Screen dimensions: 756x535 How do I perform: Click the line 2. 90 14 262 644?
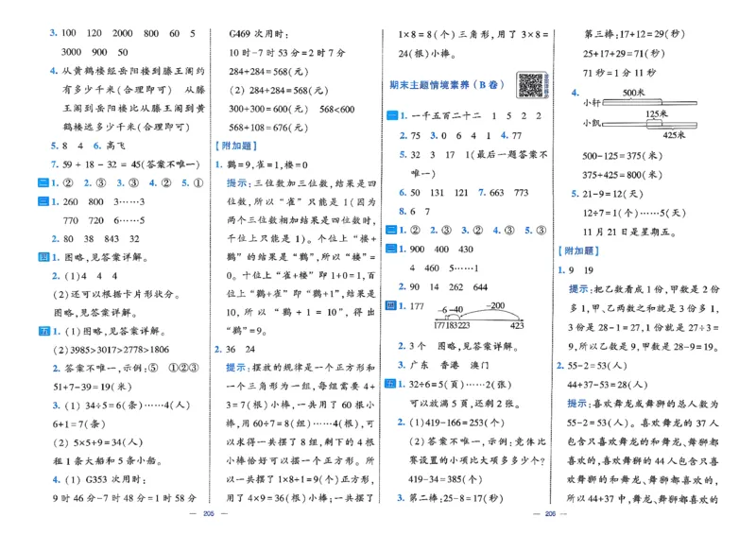(x=443, y=287)
